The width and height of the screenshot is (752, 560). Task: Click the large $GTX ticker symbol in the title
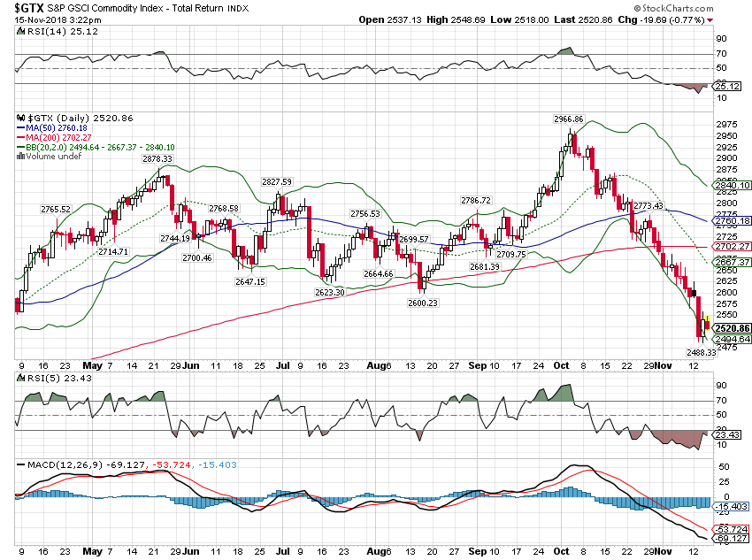(x=29, y=8)
